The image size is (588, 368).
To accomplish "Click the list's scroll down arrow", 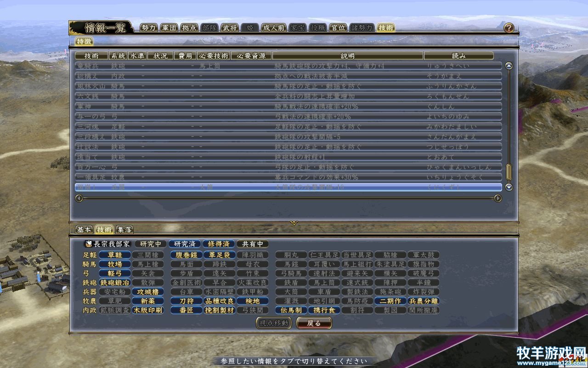I will pos(509,187).
